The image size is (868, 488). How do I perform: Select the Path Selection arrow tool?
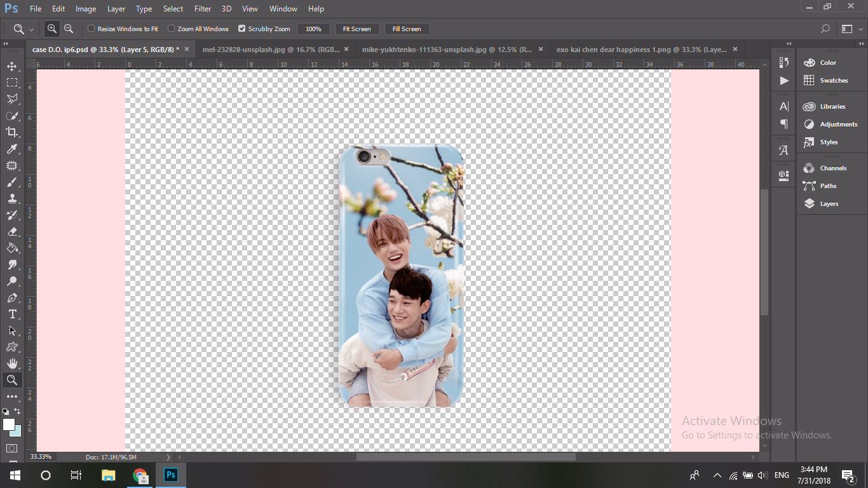click(12, 331)
